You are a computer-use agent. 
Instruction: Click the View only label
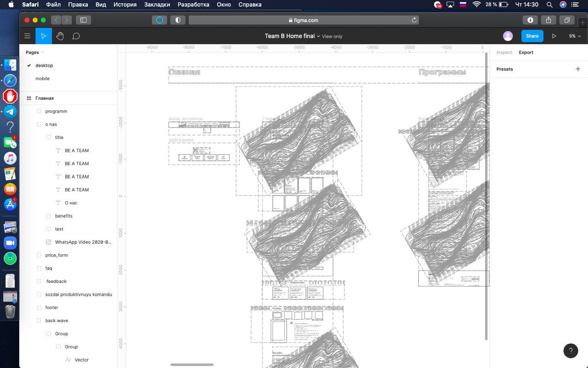pyautogui.click(x=332, y=36)
